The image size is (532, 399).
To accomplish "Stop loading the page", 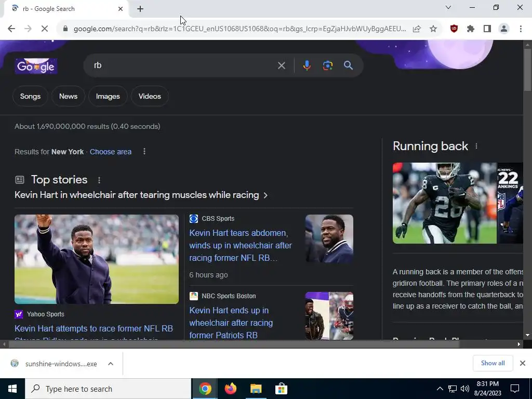I will tap(45, 29).
